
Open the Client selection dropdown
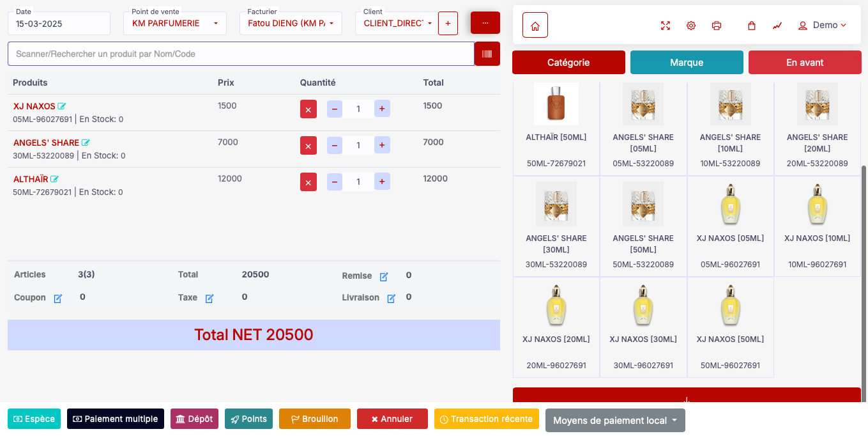(x=396, y=24)
